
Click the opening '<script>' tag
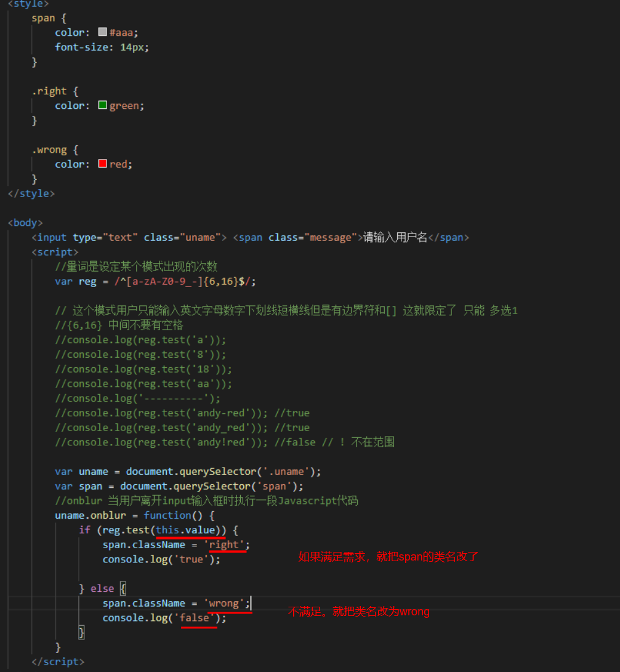coord(55,252)
